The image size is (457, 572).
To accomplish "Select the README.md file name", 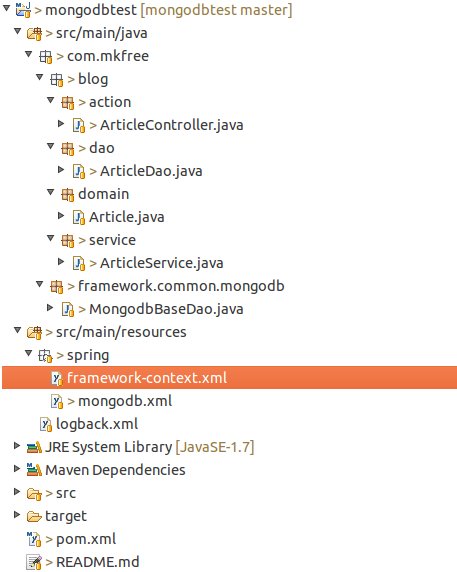I will click(98, 562).
